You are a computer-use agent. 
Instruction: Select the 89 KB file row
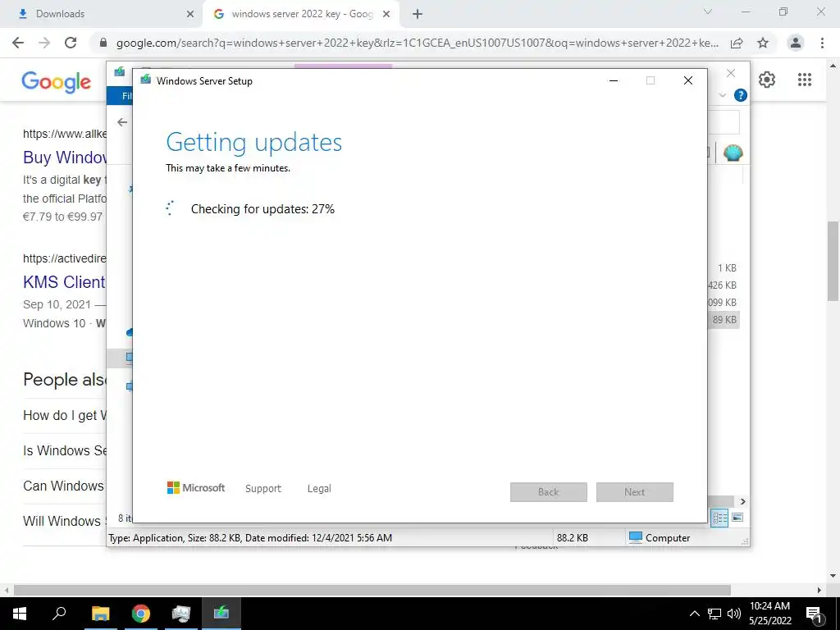tap(724, 320)
